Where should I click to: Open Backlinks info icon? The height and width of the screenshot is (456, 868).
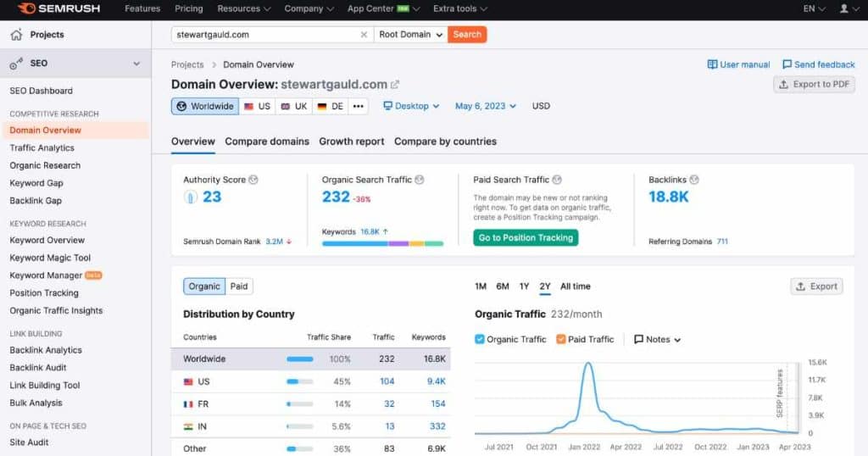coord(694,180)
